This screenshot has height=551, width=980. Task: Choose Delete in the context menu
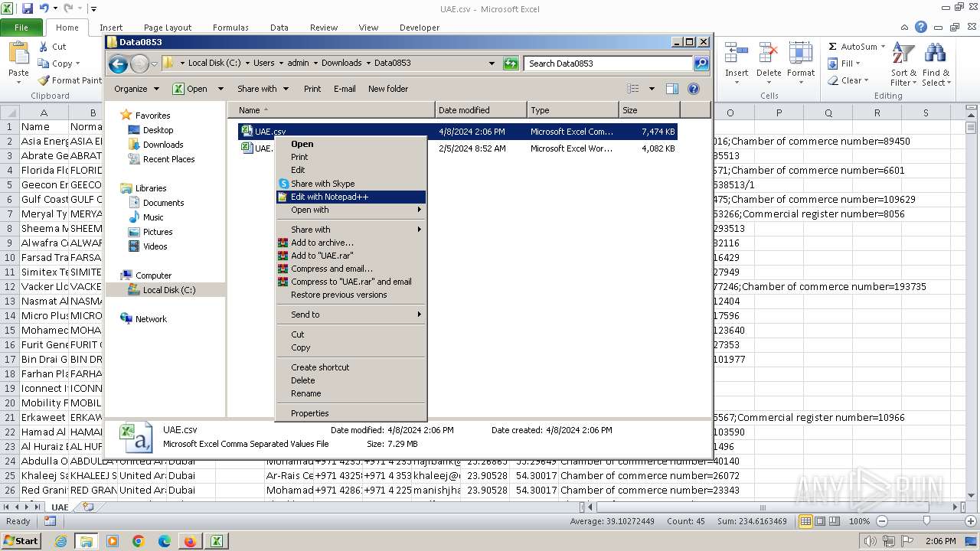pos(351,380)
